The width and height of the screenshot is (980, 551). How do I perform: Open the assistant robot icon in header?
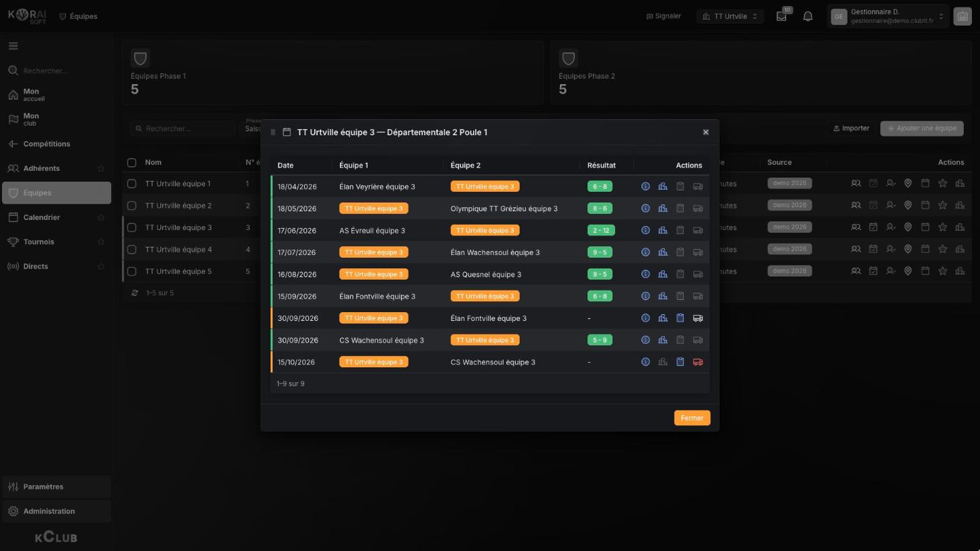(x=963, y=16)
